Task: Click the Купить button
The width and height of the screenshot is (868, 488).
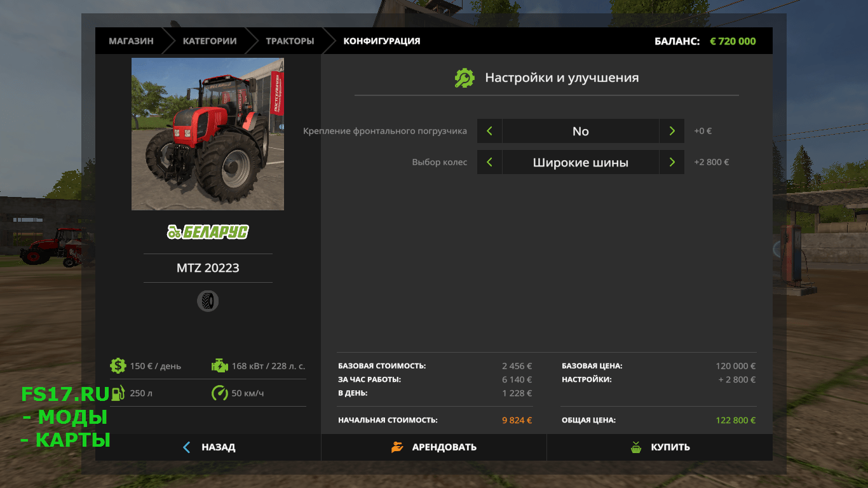Action: pos(660,447)
